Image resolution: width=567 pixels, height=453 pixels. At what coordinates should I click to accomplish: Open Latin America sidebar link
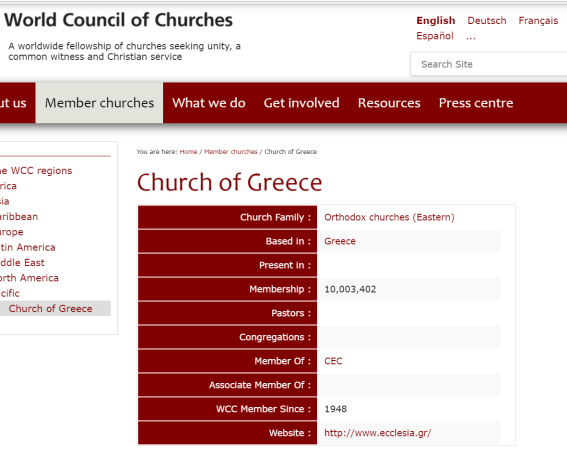point(27,247)
